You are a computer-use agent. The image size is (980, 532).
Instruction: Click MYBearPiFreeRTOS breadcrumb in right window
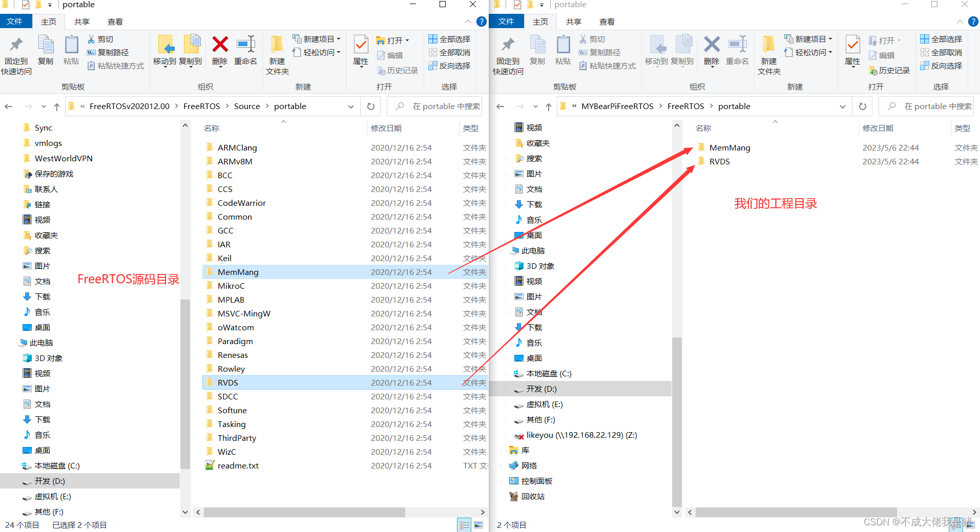pos(617,107)
